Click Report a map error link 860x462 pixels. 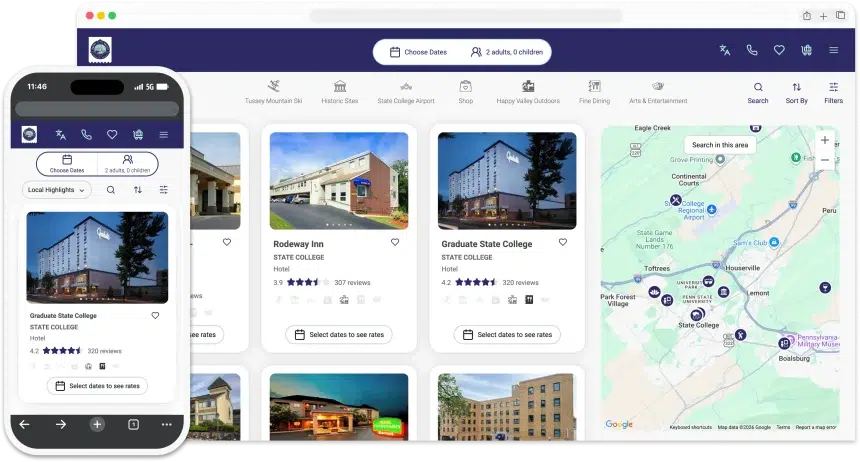coord(816,427)
